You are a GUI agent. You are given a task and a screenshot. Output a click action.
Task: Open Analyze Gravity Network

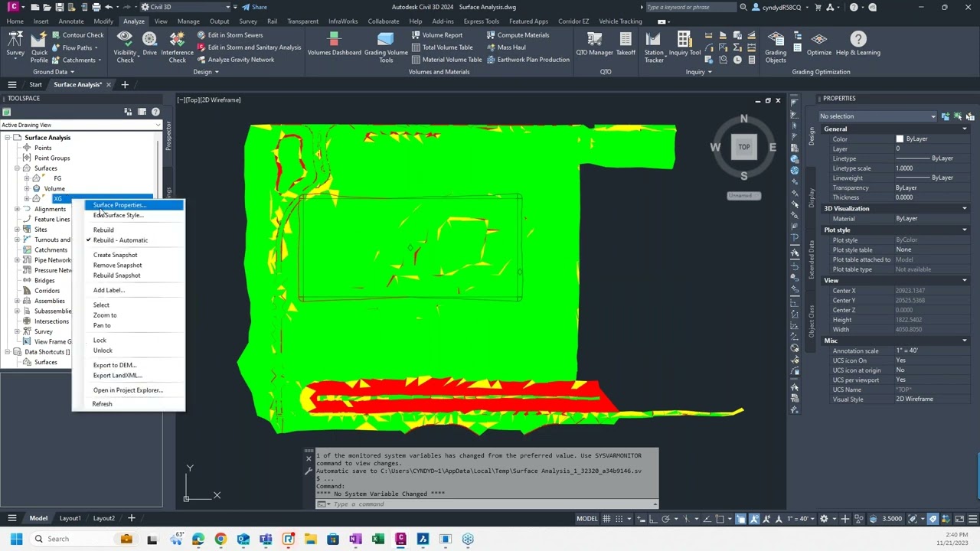point(235,60)
